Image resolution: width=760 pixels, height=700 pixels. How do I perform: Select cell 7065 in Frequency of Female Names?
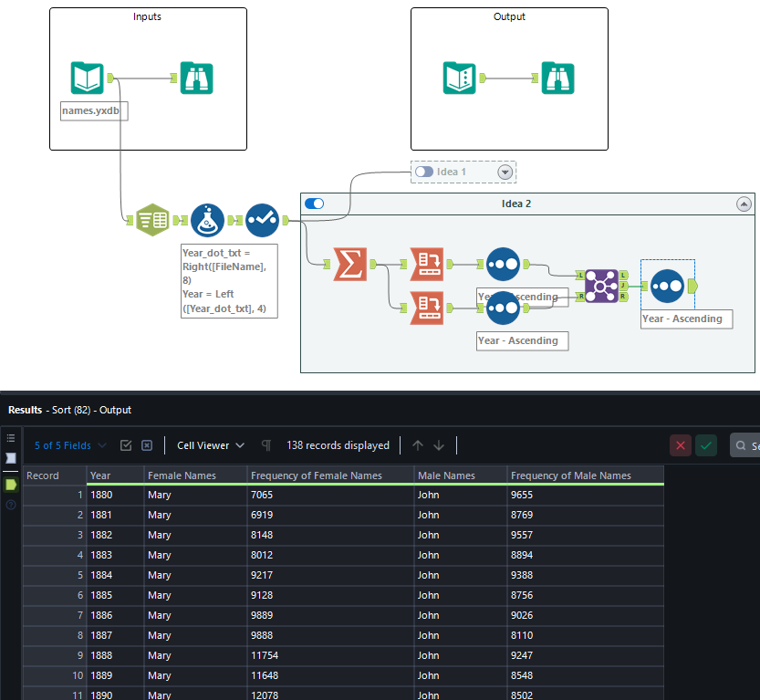click(331, 495)
